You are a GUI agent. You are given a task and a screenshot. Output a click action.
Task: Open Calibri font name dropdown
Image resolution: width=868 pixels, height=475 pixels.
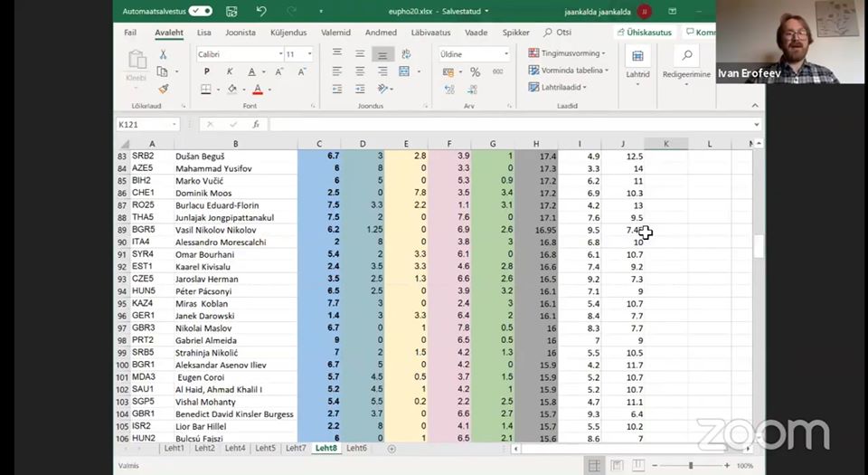(280, 54)
